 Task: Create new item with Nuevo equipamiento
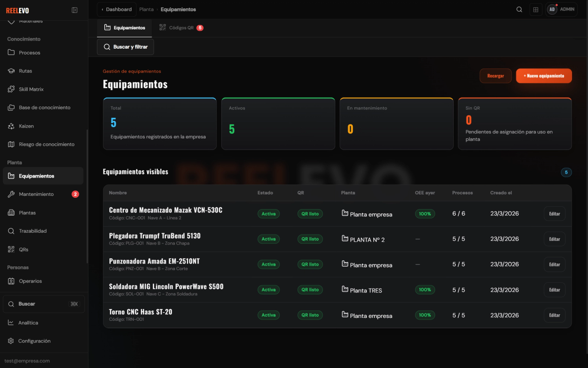point(544,76)
